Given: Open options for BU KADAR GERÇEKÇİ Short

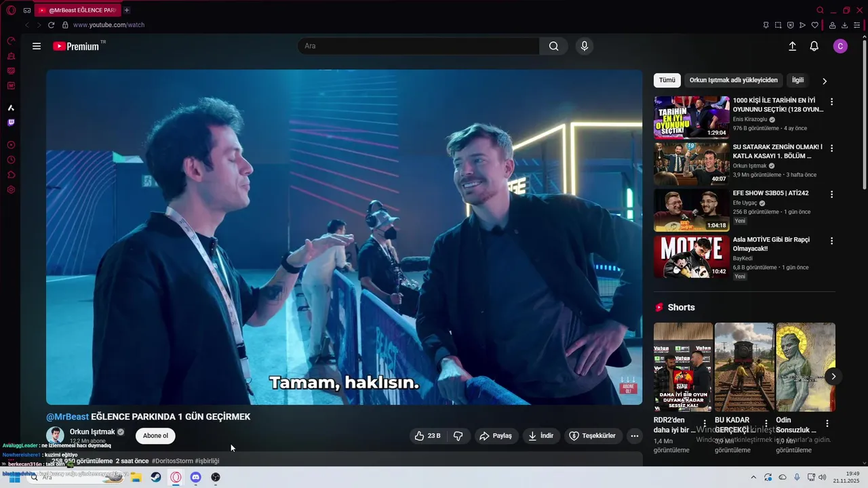Looking at the screenshot, I should coord(766,424).
